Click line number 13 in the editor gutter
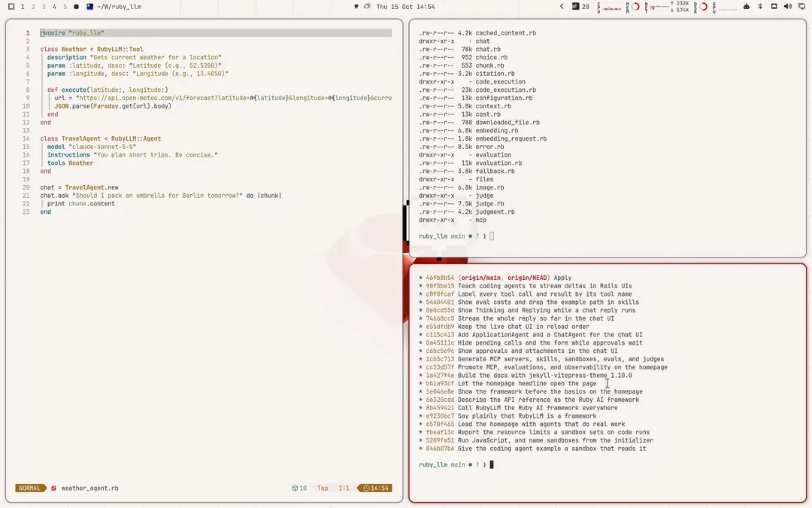The width and height of the screenshot is (812, 508). point(26,131)
